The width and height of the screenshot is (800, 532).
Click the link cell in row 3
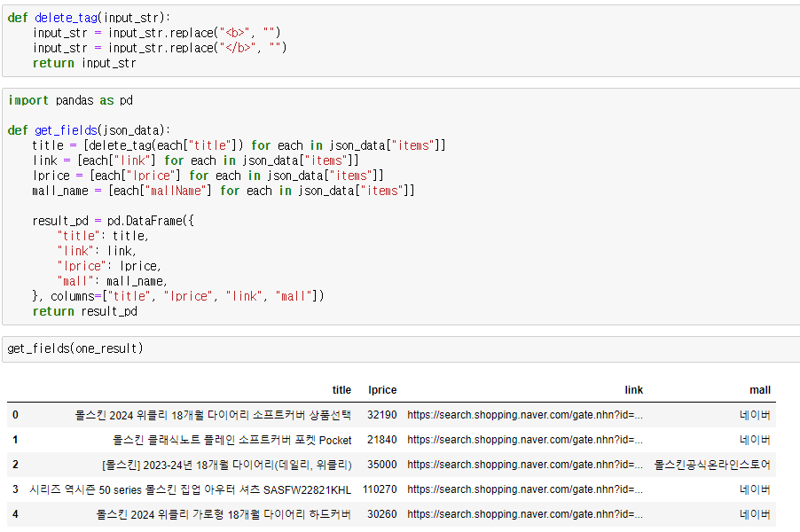click(x=525, y=489)
